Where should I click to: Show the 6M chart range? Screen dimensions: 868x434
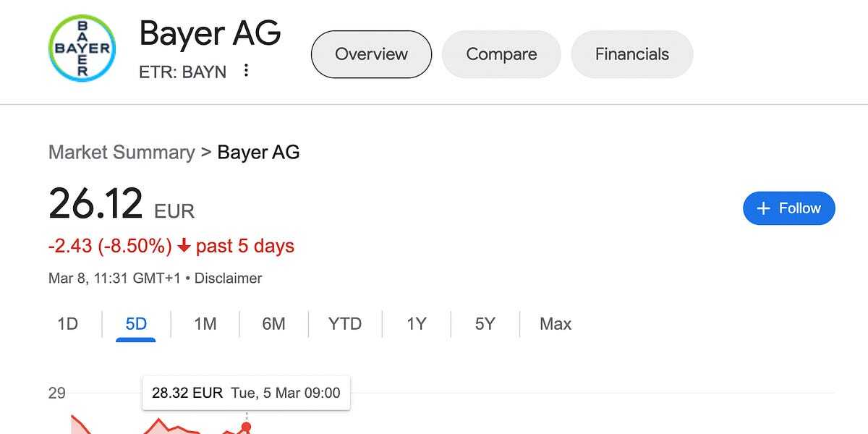[274, 324]
